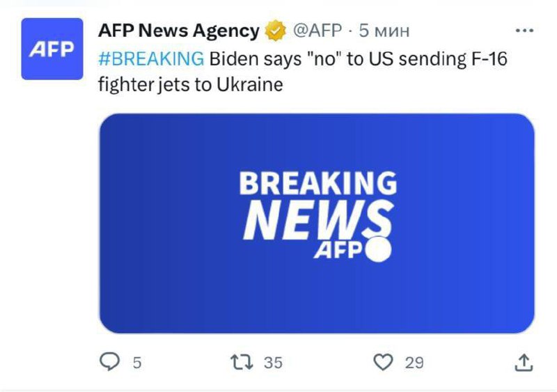Image resolution: width=557 pixels, height=392 pixels.
Task: Click the like count 29
Action: 414,363
